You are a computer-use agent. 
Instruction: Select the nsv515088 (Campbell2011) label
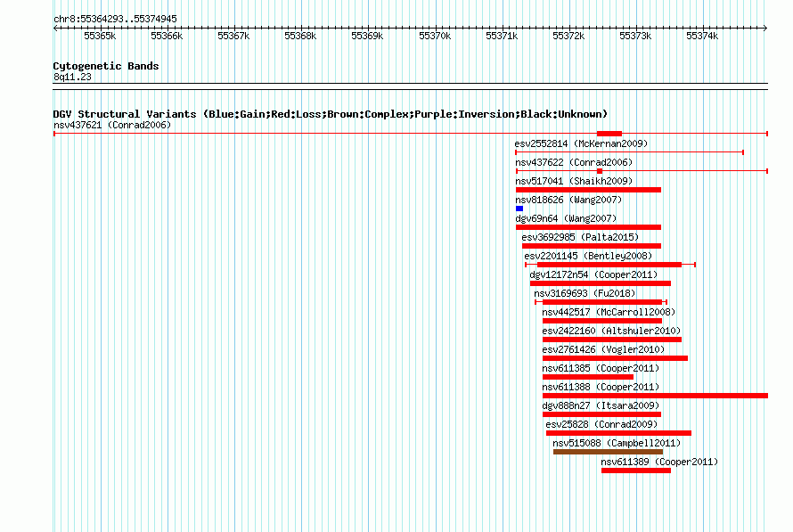617,443
